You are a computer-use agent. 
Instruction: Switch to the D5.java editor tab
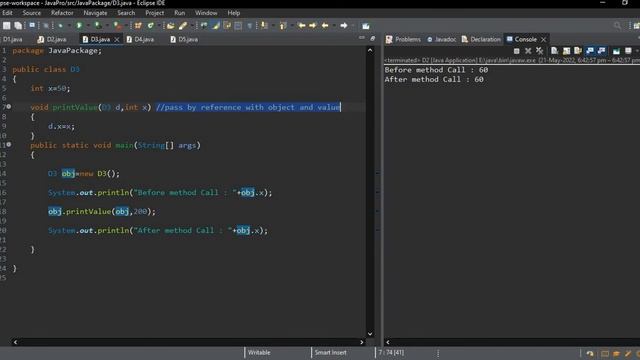pos(184,39)
